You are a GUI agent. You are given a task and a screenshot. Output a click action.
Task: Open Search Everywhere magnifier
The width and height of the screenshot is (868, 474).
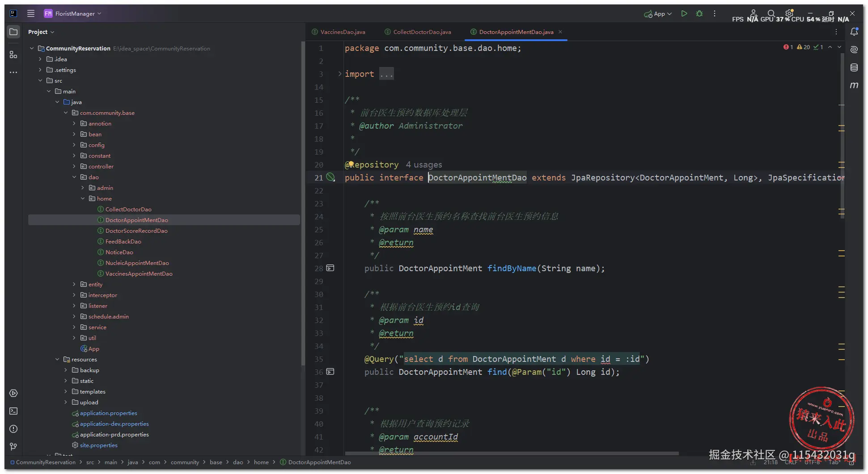point(771,13)
